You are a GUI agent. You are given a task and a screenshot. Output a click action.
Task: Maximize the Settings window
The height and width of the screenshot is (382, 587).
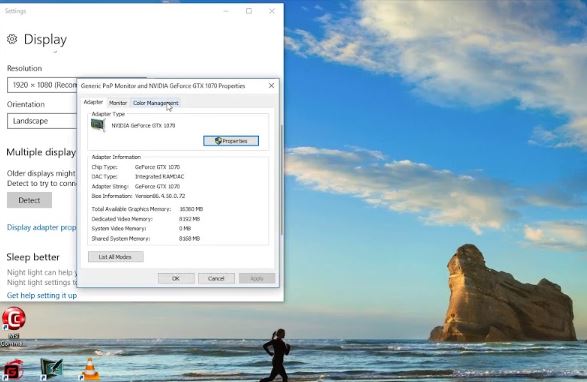click(x=249, y=11)
